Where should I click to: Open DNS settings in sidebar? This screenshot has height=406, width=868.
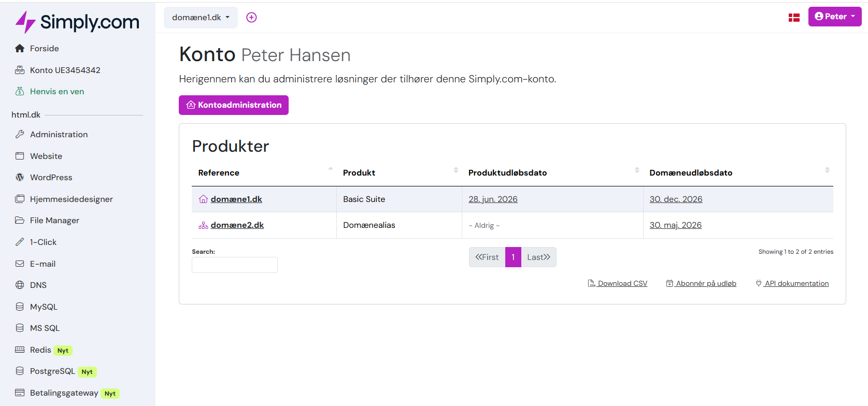pyautogui.click(x=38, y=285)
